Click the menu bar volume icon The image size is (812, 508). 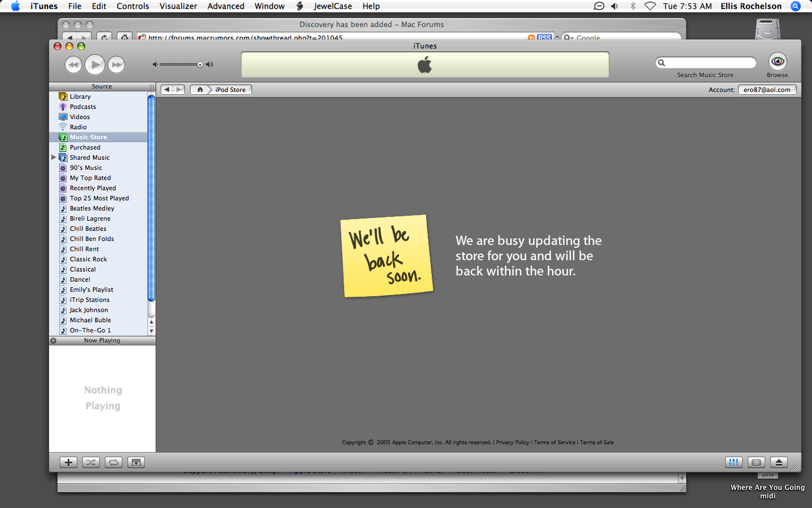pyautogui.click(x=615, y=6)
